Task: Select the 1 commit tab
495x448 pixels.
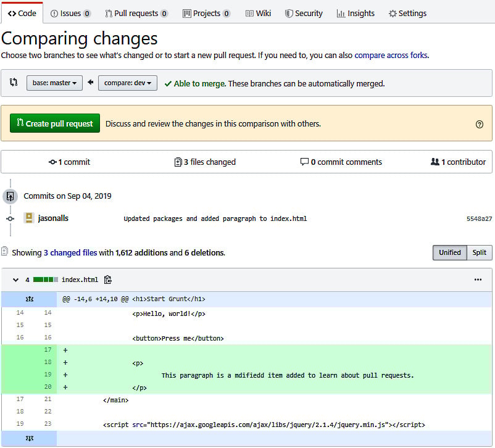Action: (x=70, y=162)
